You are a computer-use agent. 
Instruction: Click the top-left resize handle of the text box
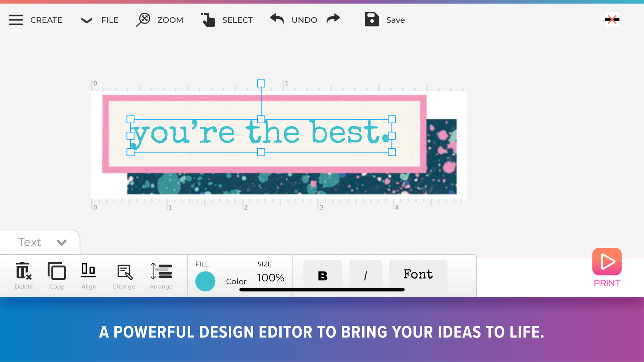pyautogui.click(x=130, y=119)
